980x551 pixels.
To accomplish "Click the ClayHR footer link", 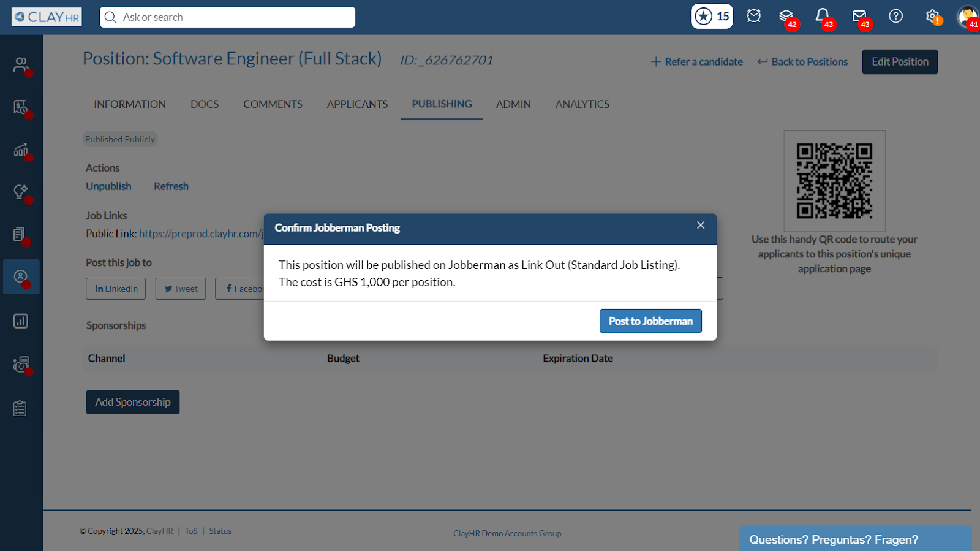I will (x=160, y=531).
